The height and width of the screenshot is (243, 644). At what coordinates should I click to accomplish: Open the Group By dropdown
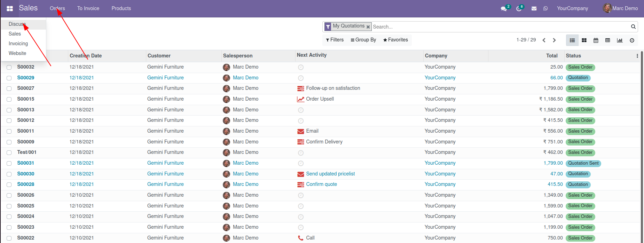pos(363,40)
